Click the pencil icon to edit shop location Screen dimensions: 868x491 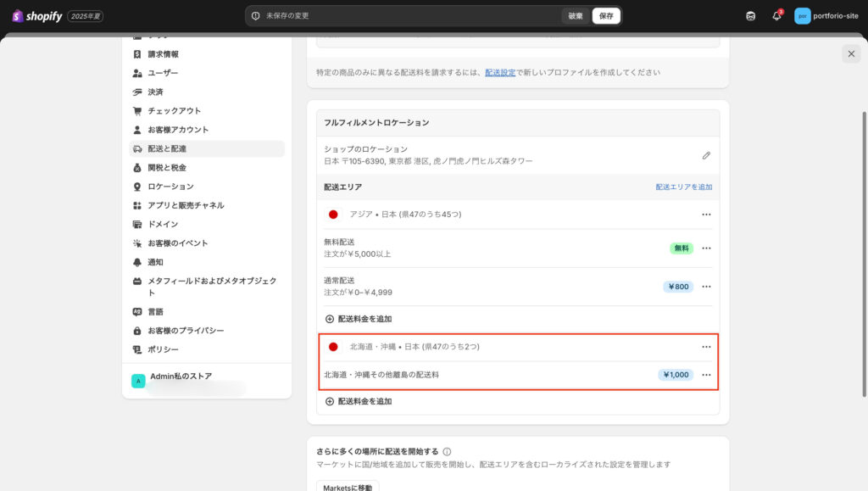coord(706,155)
